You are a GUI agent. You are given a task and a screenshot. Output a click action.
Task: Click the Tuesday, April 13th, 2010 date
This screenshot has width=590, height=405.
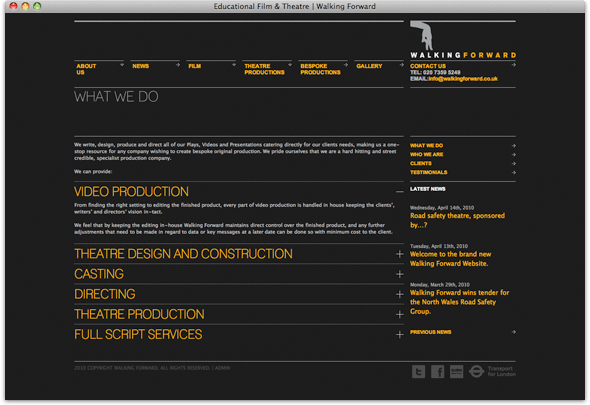[439, 246]
